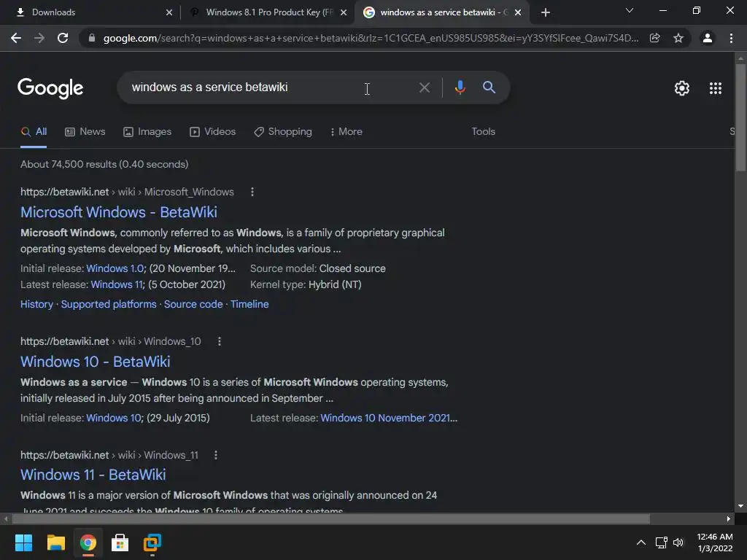Viewport: 747px width, 560px height.
Task: Start voice search with the microphone
Action: pyautogui.click(x=460, y=87)
